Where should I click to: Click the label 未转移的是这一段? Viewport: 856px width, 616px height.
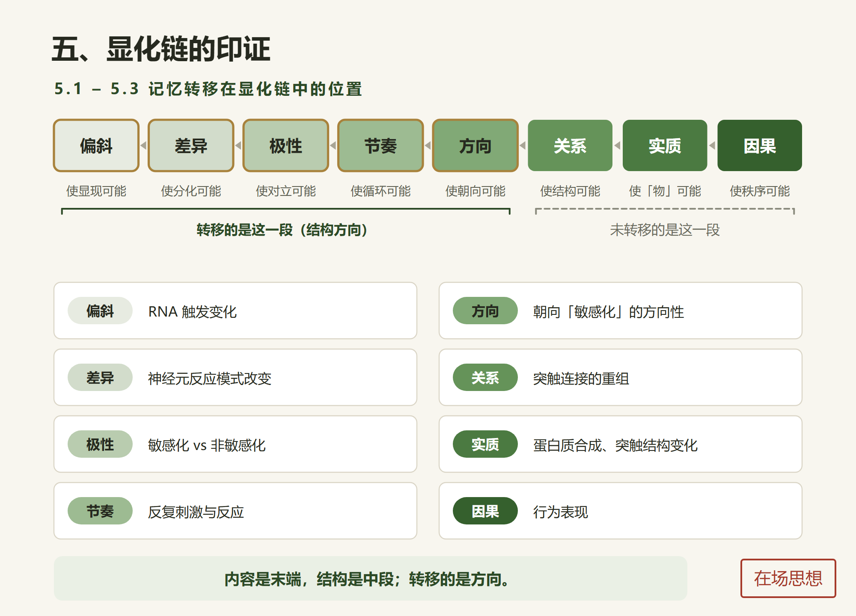[665, 230]
